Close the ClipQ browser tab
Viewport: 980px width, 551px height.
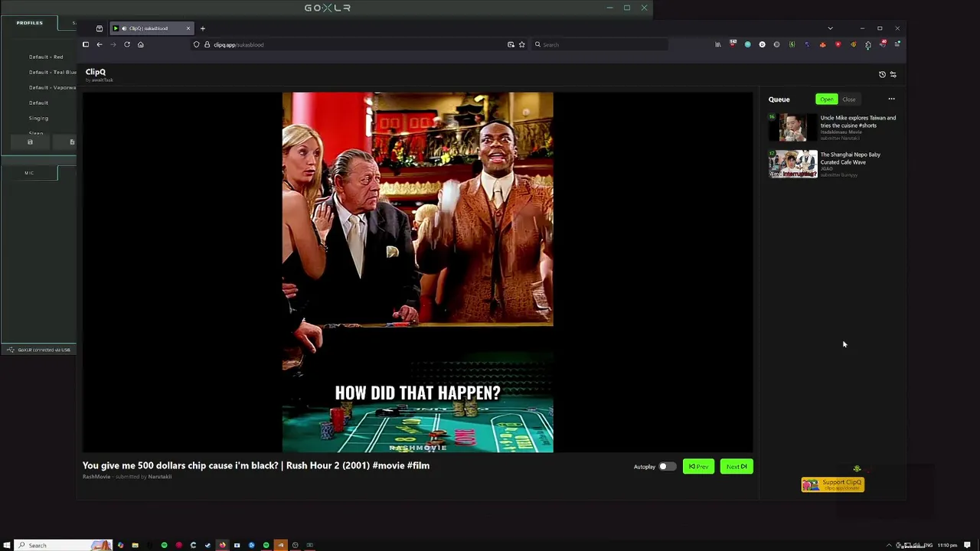188,28
